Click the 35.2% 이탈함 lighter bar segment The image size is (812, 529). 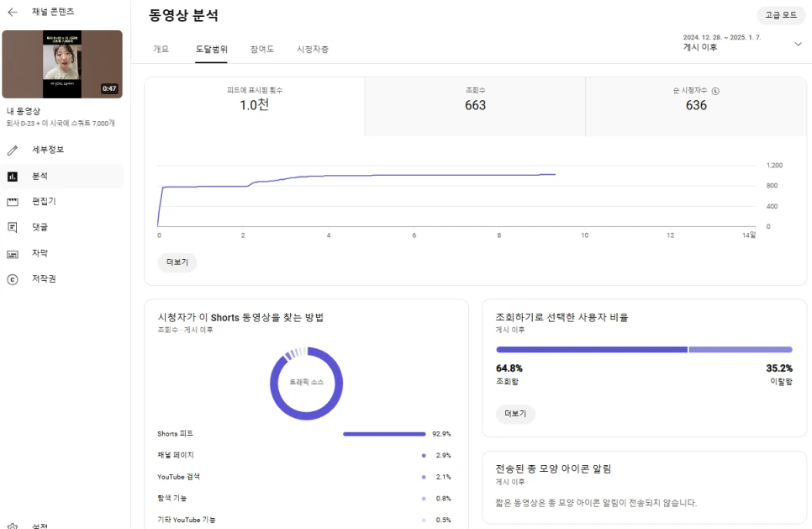[741, 350]
